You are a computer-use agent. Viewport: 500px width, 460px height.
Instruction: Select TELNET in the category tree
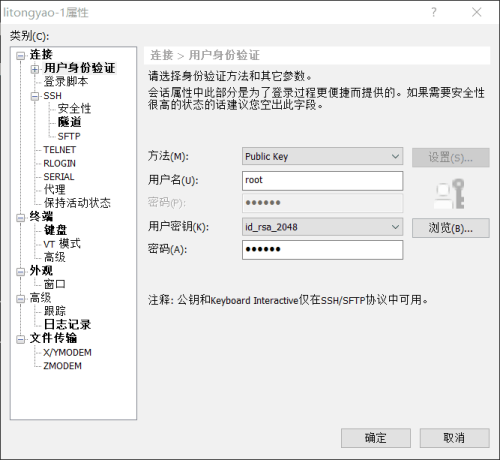click(x=60, y=150)
